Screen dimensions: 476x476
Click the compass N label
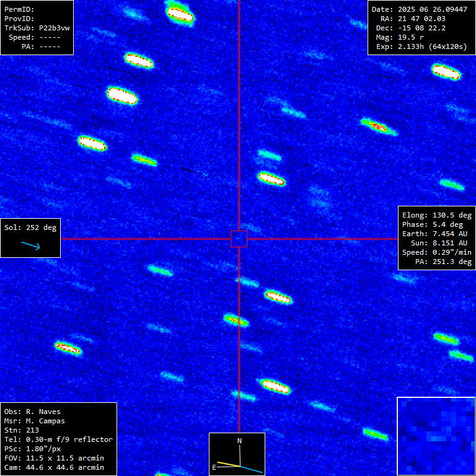[x=239, y=441]
